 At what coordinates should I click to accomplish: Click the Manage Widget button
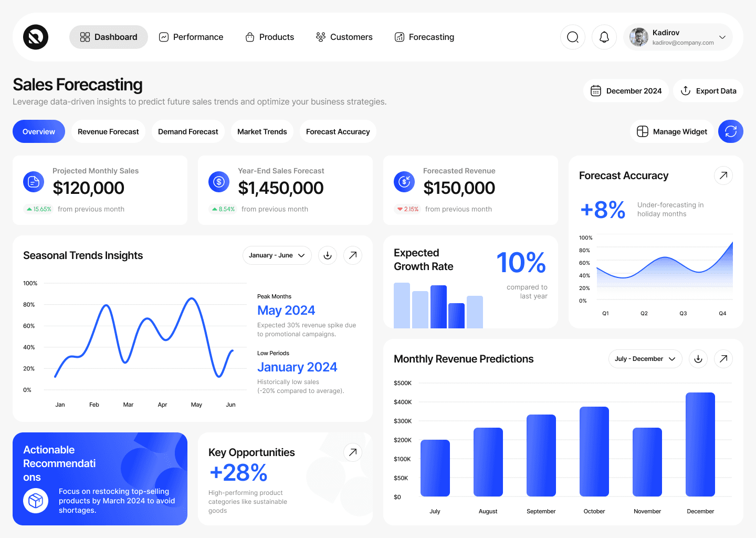coord(672,131)
